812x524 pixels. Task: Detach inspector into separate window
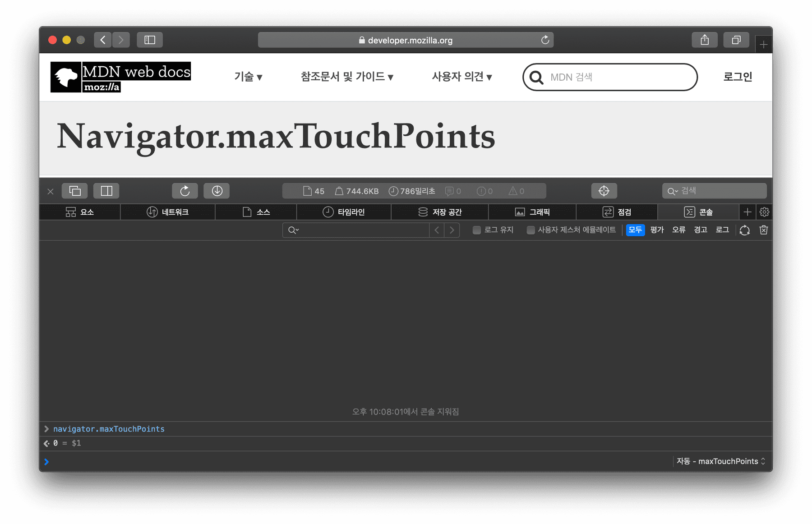tap(75, 191)
